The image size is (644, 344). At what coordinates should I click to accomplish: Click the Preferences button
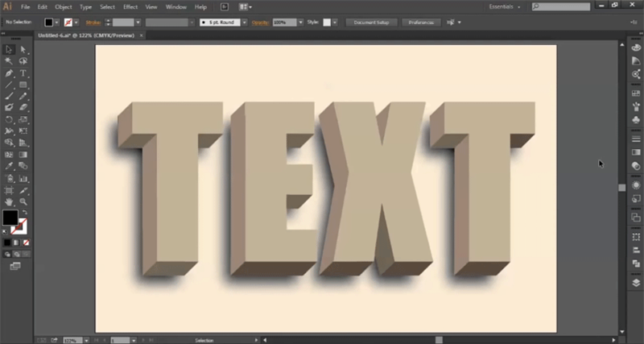click(x=421, y=23)
